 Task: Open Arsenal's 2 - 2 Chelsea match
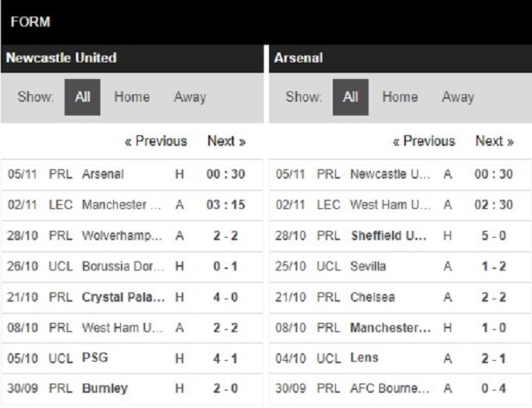372,297
